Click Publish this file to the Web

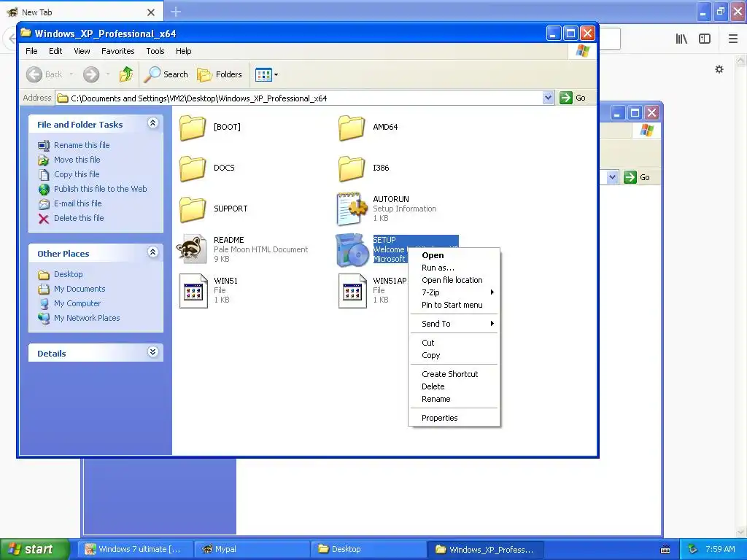pyautogui.click(x=100, y=189)
